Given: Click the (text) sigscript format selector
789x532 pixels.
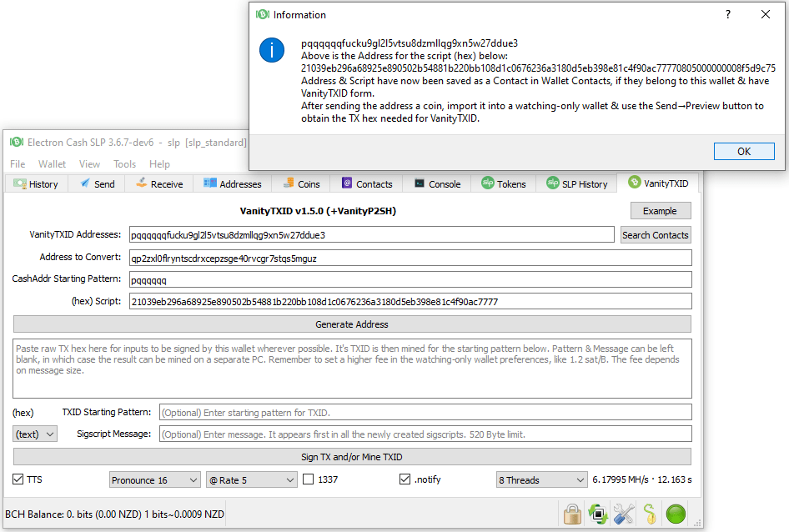Looking at the screenshot, I should pyautogui.click(x=33, y=434).
